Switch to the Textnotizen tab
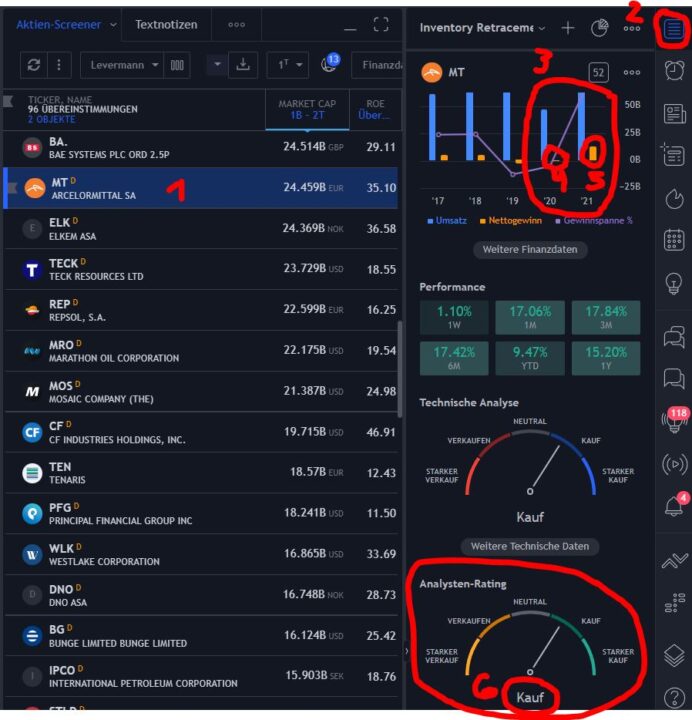 pyautogui.click(x=166, y=25)
